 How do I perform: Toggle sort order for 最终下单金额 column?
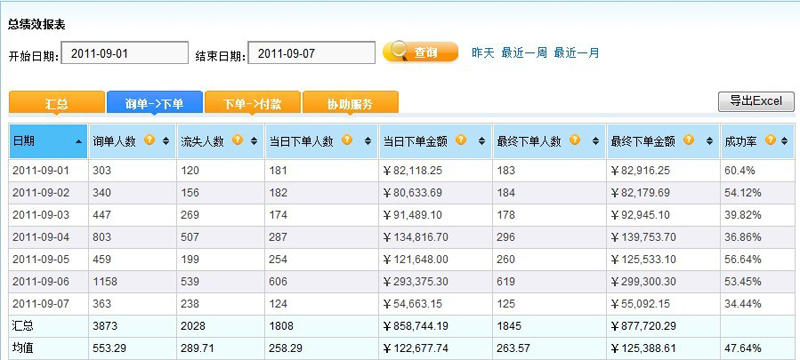(709, 141)
